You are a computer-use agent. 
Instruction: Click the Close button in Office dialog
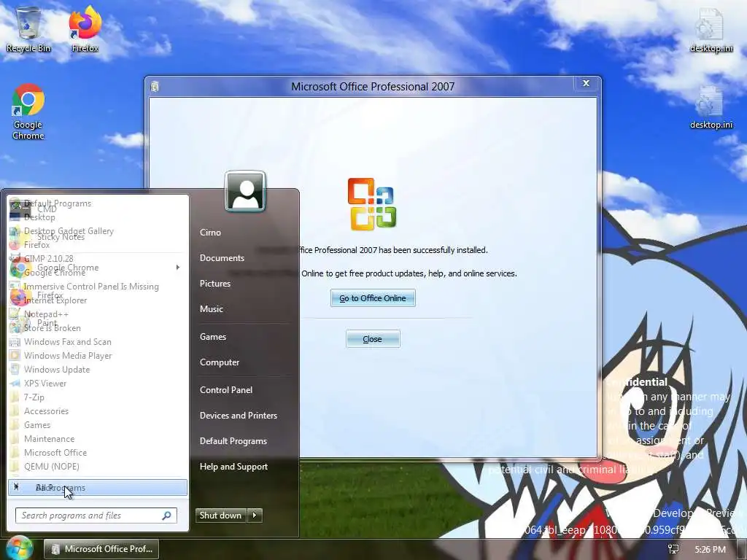(373, 339)
